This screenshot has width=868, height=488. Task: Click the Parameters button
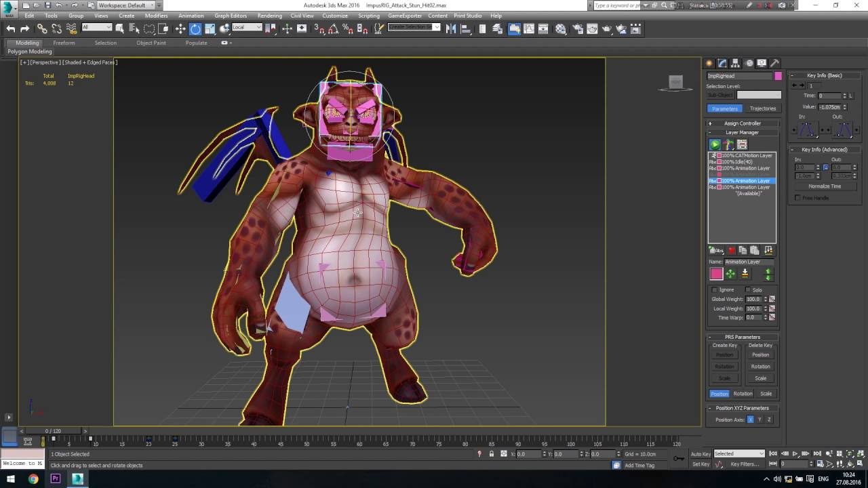(725, 108)
